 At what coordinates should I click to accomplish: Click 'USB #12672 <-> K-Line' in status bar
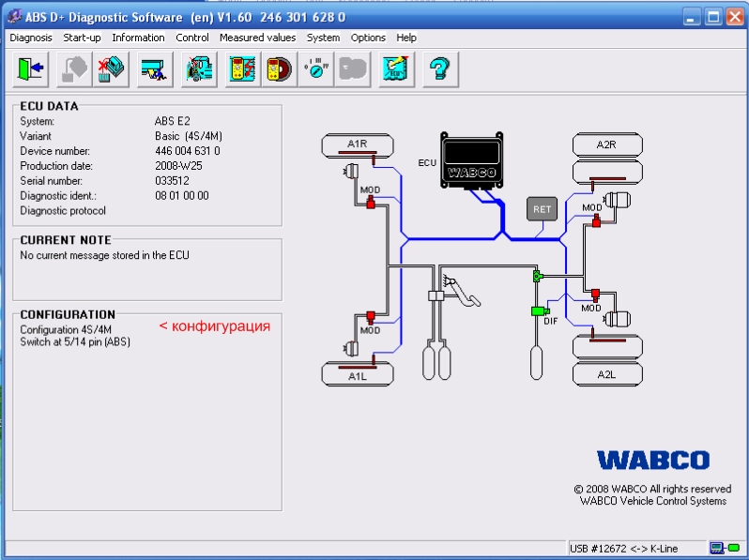(x=624, y=549)
